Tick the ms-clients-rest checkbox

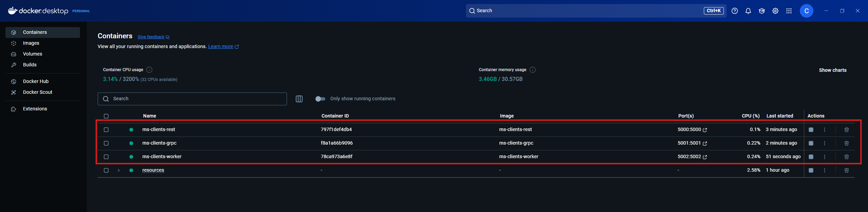click(x=106, y=130)
